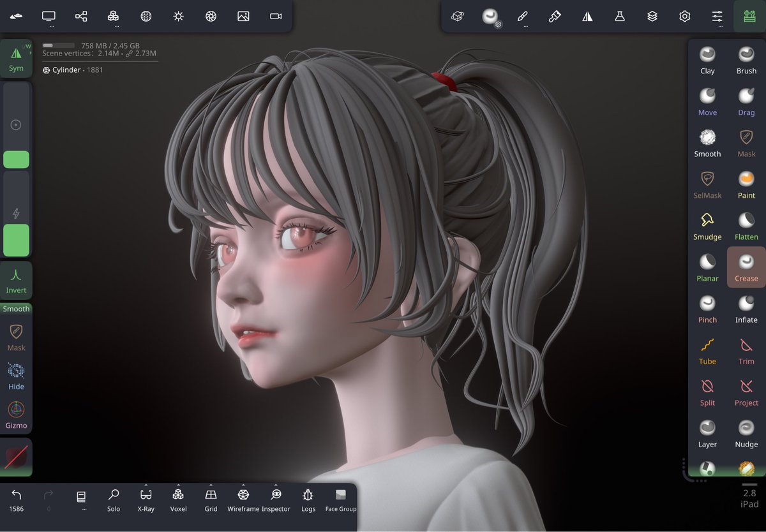Toggle Wireframe display
Image resolution: width=766 pixels, height=532 pixels.
coord(243,499)
